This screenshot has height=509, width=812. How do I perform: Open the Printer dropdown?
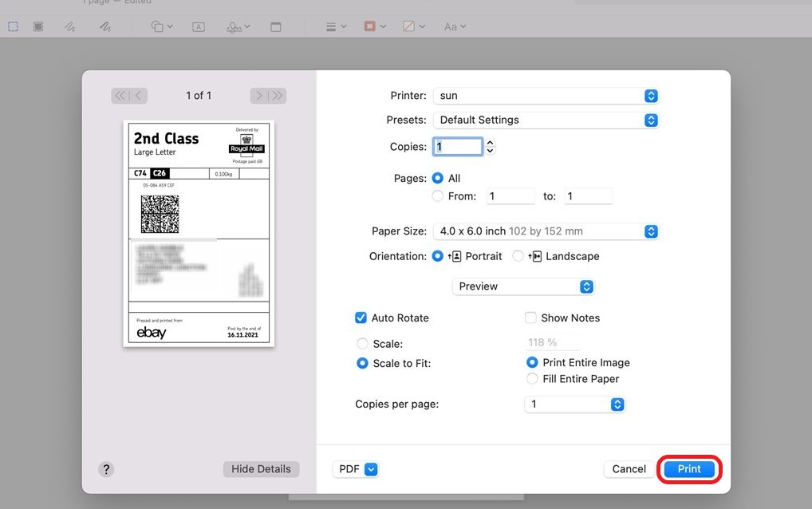(546, 95)
